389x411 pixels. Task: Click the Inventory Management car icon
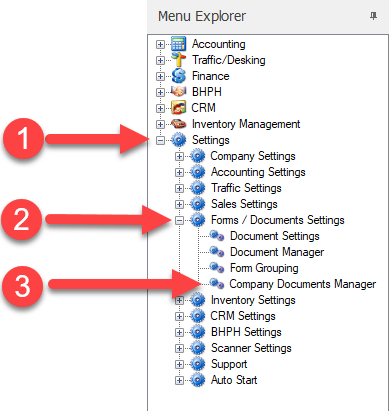click(179, 124)
